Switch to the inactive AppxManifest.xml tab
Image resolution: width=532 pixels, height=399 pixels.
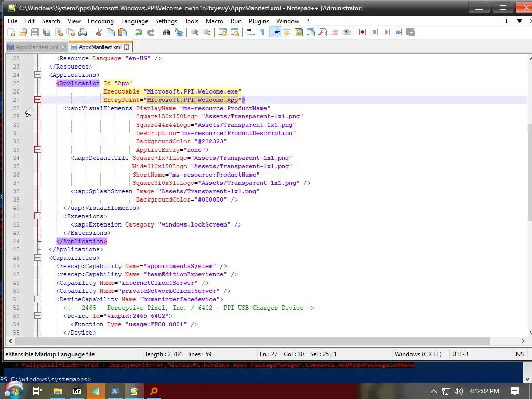click(x=37, y=47)
